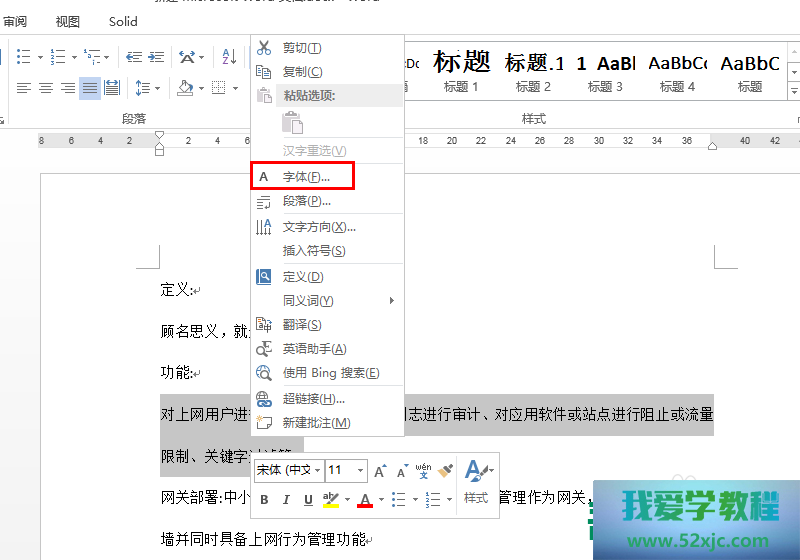Click the Format Painter brush icon

point(446,470)
